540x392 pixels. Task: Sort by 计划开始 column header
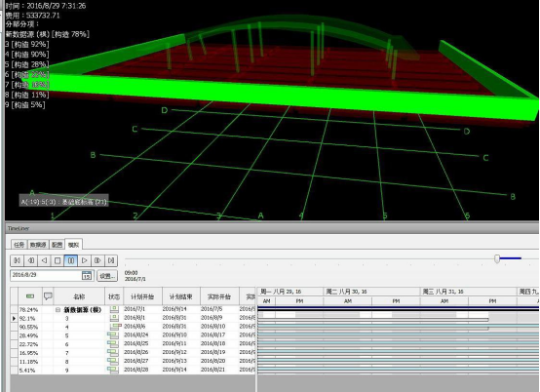pyautogui.click(x=142, y=296)
